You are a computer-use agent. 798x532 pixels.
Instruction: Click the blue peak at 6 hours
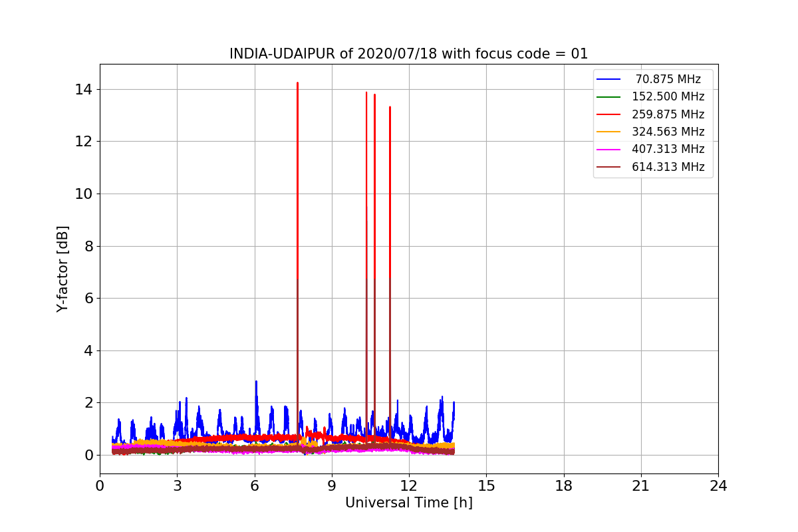(256, 382)
